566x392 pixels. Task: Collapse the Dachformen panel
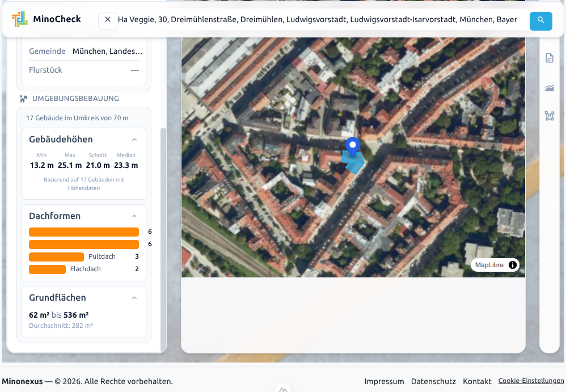coord(134,216)
